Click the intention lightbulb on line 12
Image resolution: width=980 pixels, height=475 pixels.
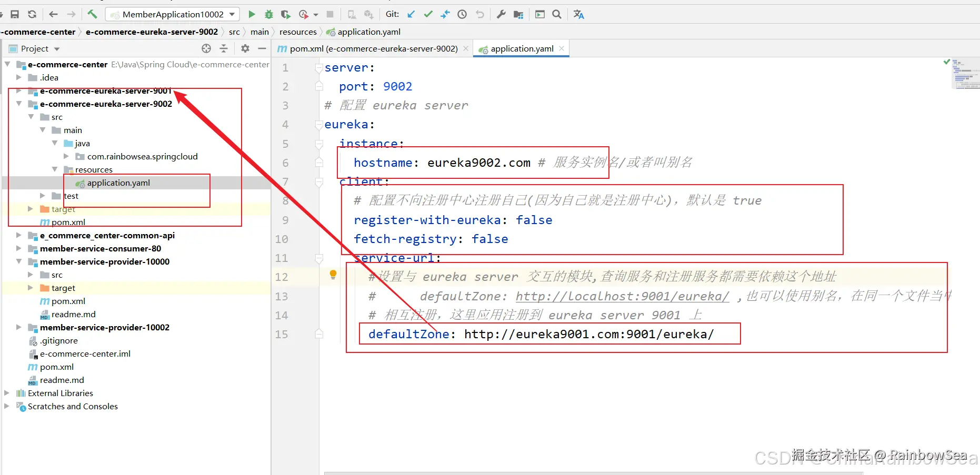tap(333, 275)
